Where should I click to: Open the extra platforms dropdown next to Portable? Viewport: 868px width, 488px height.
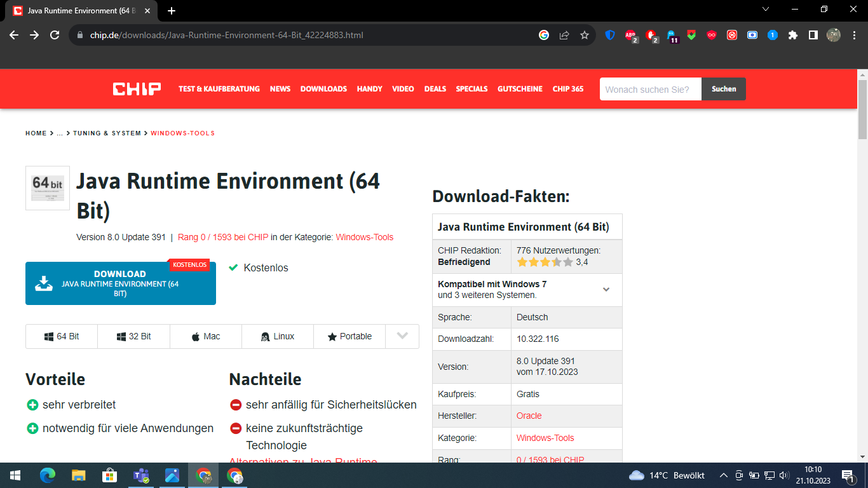pyautogui.click(x=402, y=336)
